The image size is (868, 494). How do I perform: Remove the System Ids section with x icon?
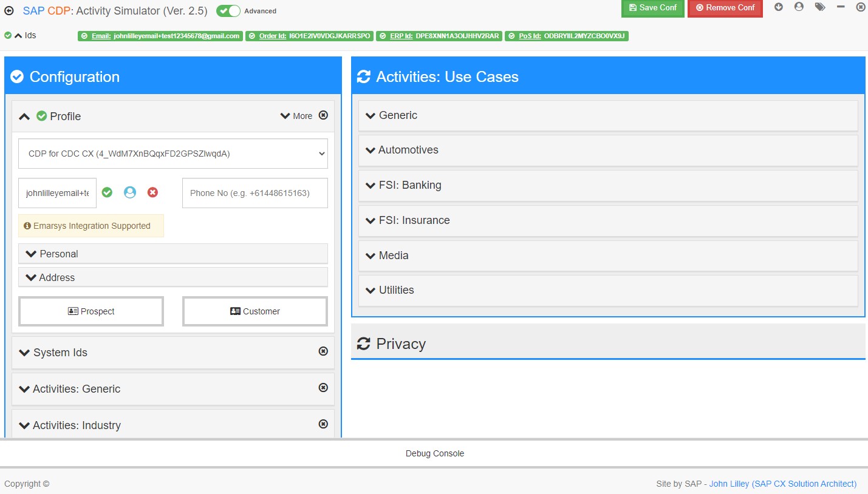pyautogui.click(x=323, y=351)
